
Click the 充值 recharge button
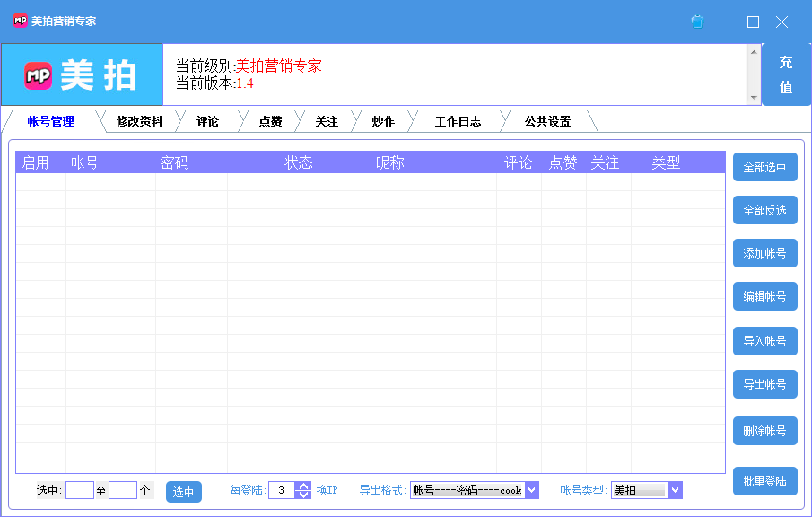click(786, 74)
